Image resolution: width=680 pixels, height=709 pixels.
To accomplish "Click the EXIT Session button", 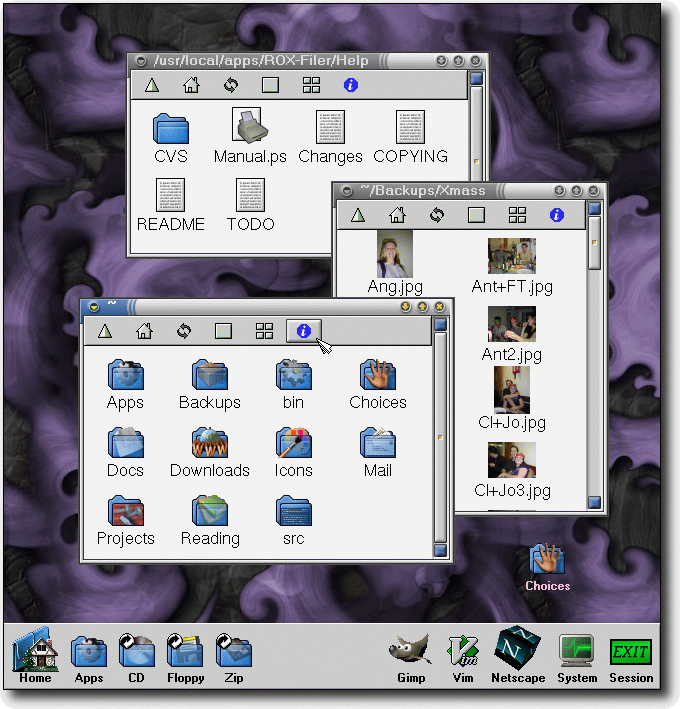I will [x=631, y=660].
